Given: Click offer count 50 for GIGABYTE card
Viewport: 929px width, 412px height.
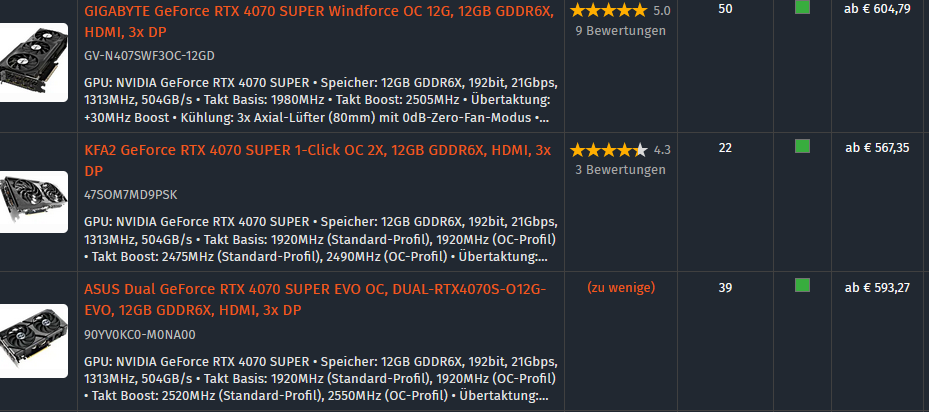Looking at the screenshot, I should click(725, 9).
